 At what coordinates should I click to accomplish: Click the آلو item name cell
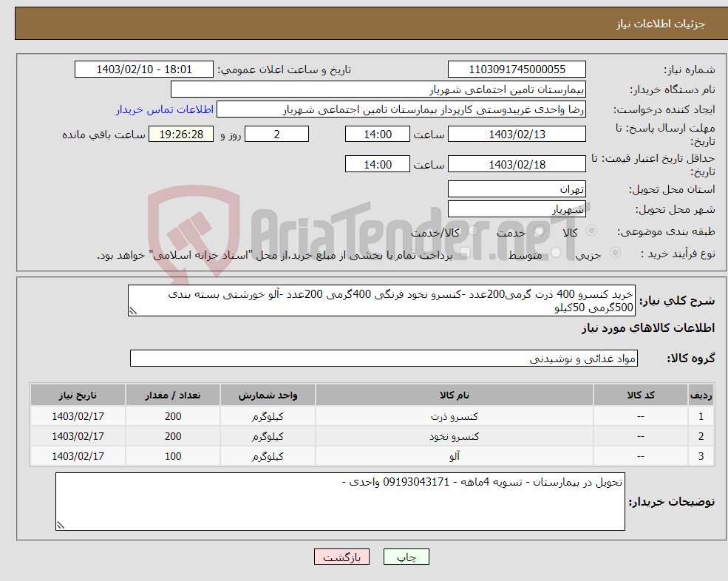click(x=454, y=457)
